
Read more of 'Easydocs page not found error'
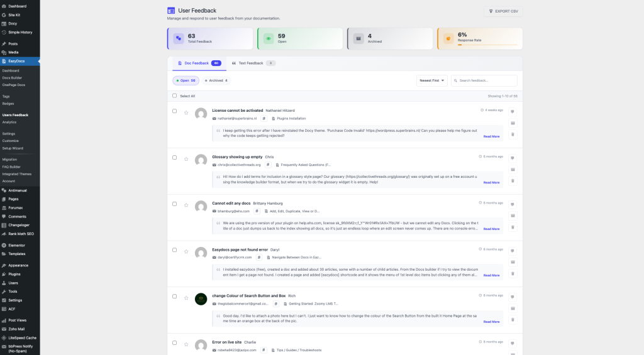pyautogui.click(x=491, y=275)
